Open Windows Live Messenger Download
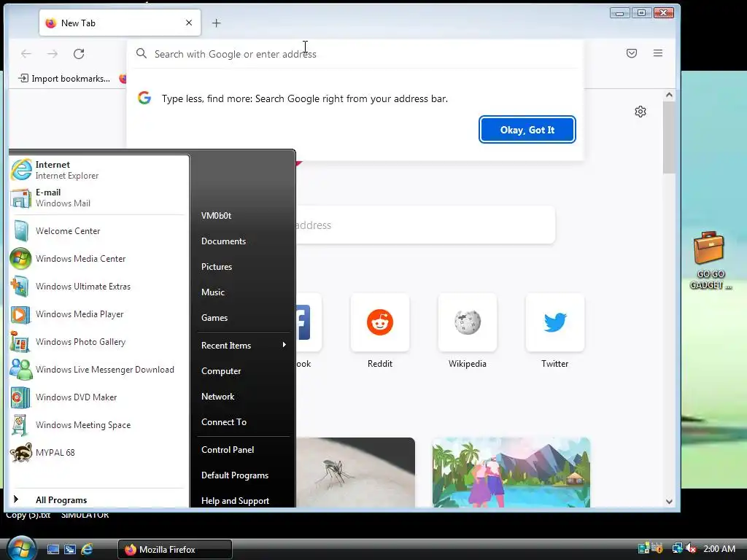747x560 pixels. (x=98, y=370)
